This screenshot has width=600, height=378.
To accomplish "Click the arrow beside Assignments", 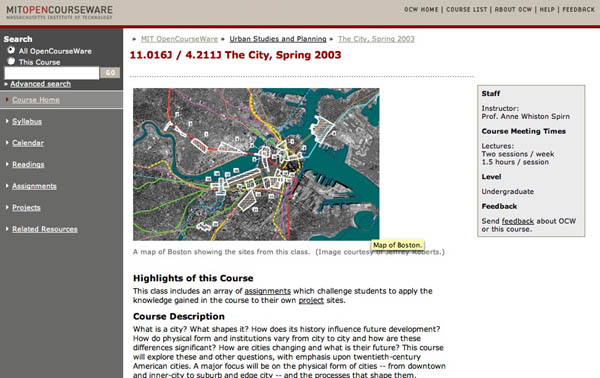I will pos(7,186).
